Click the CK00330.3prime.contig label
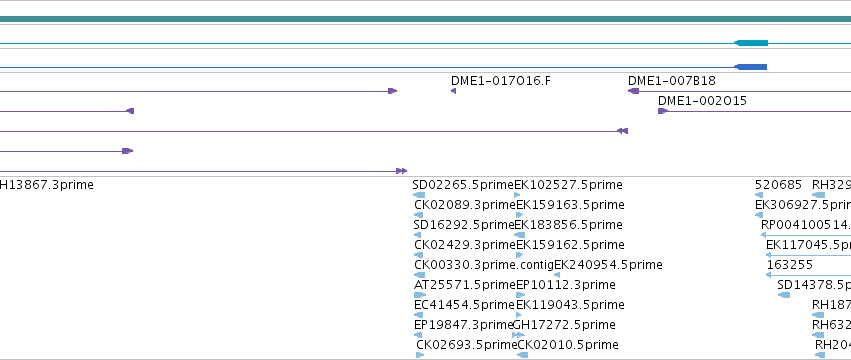This screenshot has width=851, height=360. click(484, 265)
